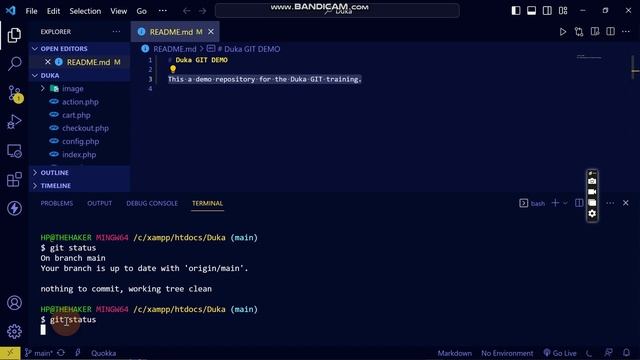Open the Remote Explorer view
640x360 pixels.
coord(14,151)
